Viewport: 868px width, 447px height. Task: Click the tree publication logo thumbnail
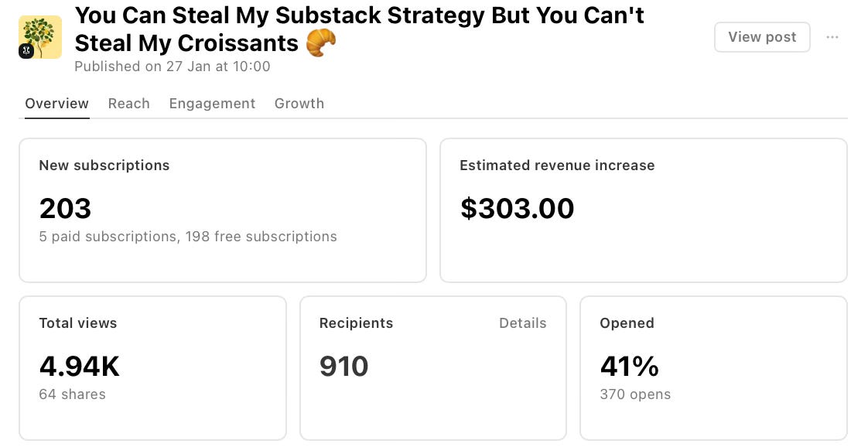click(40, 37)
